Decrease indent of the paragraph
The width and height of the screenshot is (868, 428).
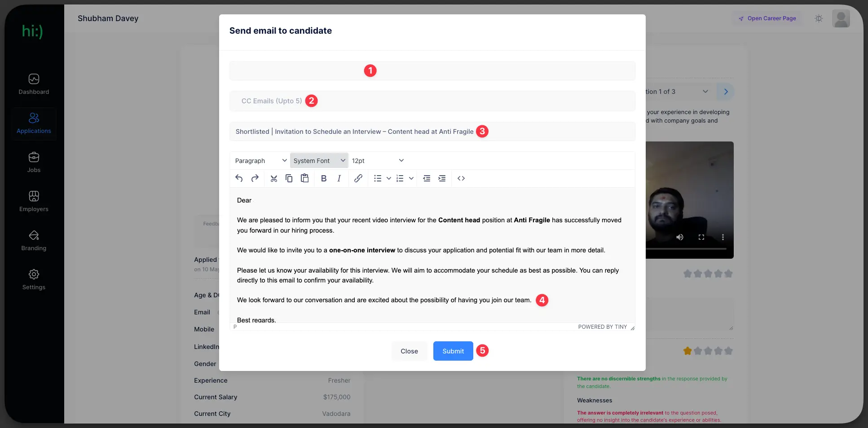click(427, 178)
